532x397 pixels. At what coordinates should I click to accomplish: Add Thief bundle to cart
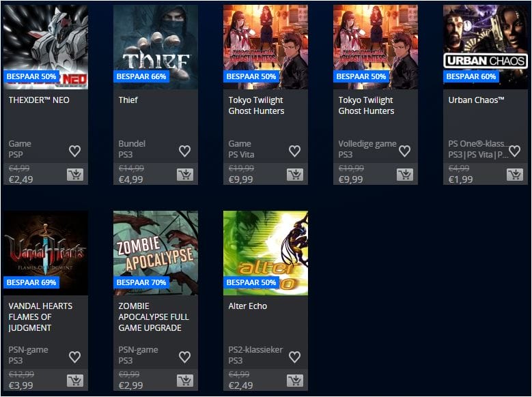click(x=185, y=175)
